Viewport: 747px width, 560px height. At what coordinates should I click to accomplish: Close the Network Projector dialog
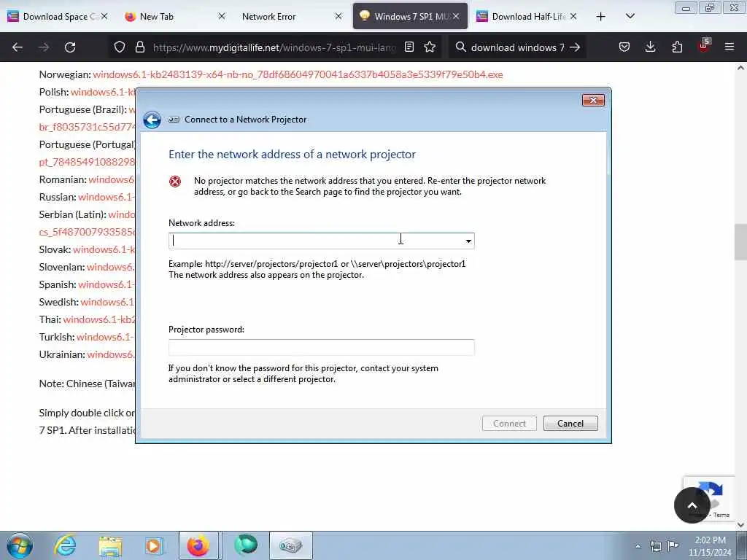point(593,100)
